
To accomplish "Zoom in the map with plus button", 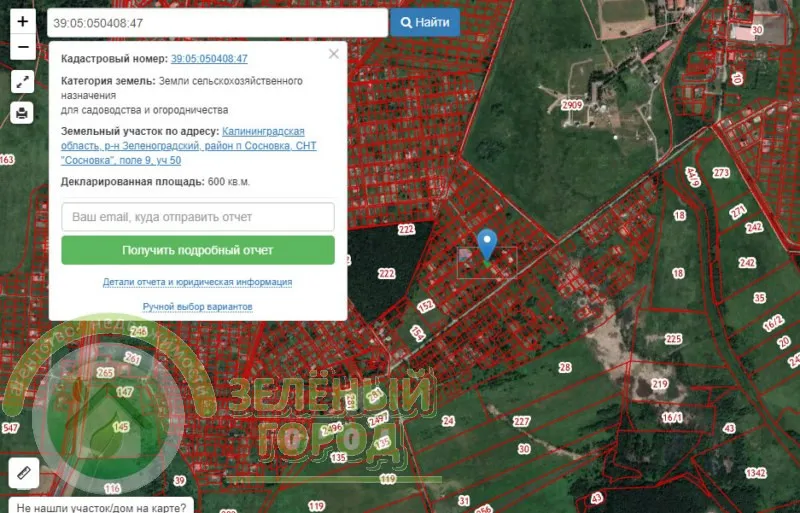I will point(23,21).
